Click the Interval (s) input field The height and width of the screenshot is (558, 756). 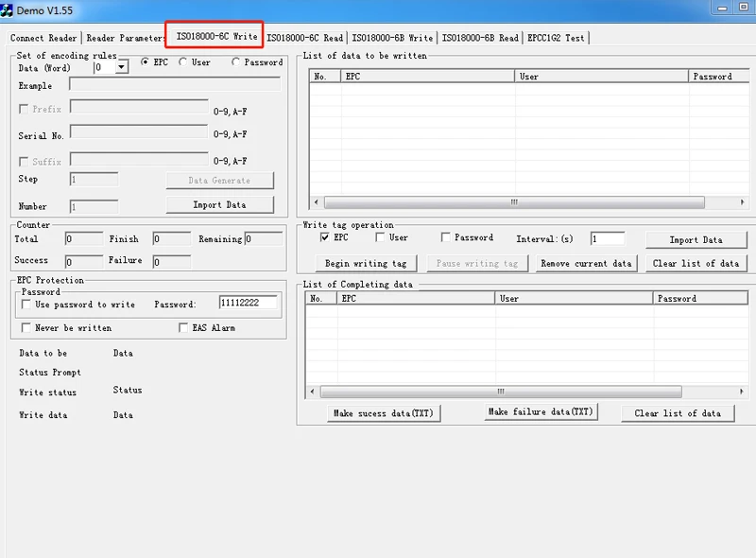point(608,238)
